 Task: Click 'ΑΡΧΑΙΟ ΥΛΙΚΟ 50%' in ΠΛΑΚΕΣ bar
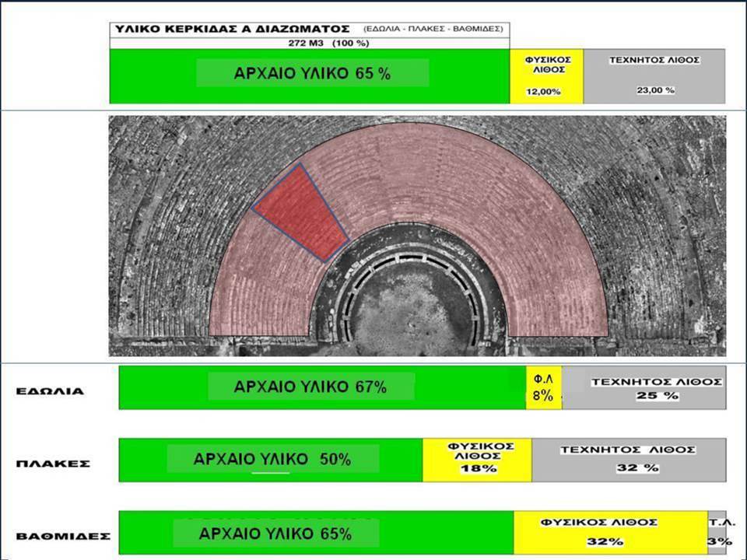point(272,459)
